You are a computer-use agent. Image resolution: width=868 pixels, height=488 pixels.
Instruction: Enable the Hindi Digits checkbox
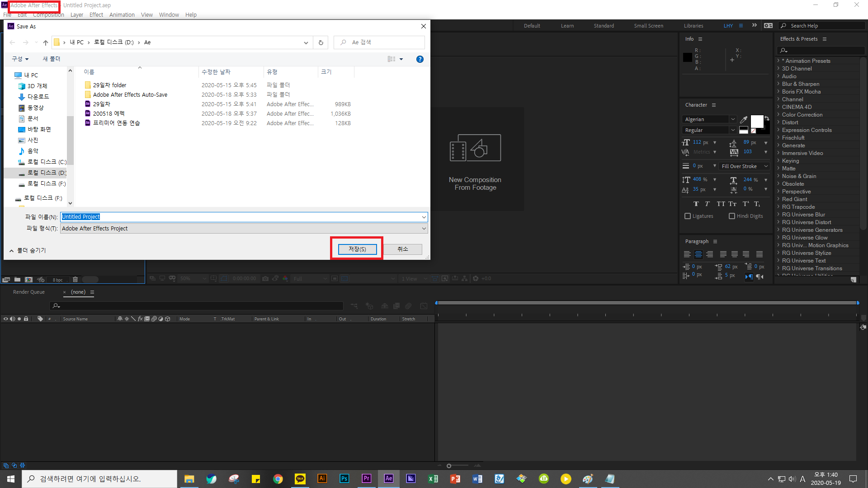(732, 216)
